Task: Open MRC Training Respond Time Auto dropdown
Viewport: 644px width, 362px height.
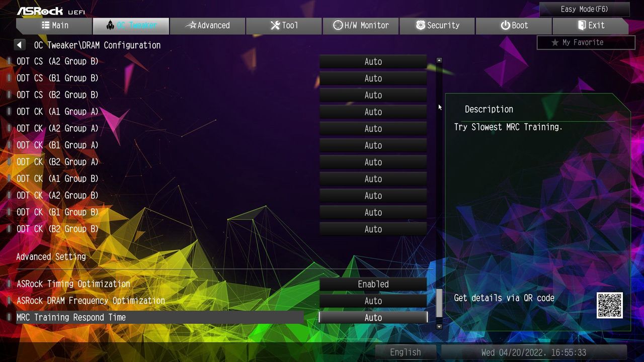Action: pyautogui.click(x=373, y=318)
